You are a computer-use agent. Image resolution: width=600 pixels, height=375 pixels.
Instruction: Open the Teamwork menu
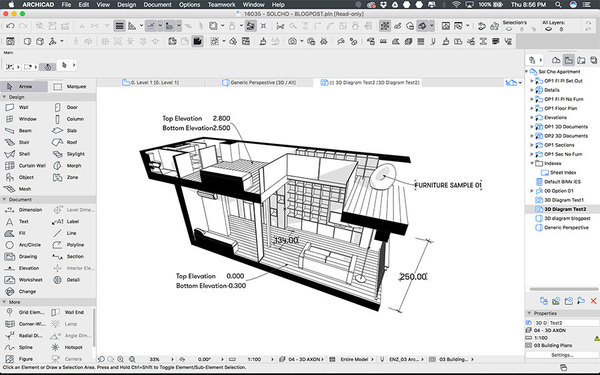pyautogui.click(x=221, y=5)
